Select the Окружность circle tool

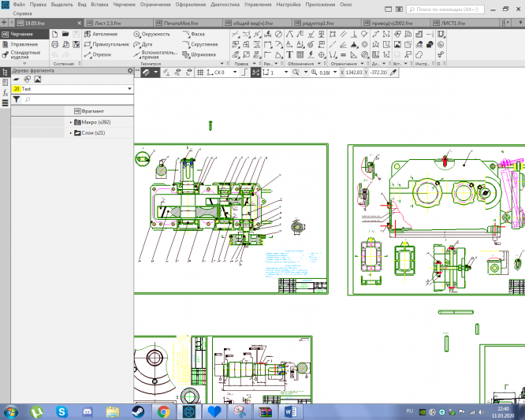[152, 35]
